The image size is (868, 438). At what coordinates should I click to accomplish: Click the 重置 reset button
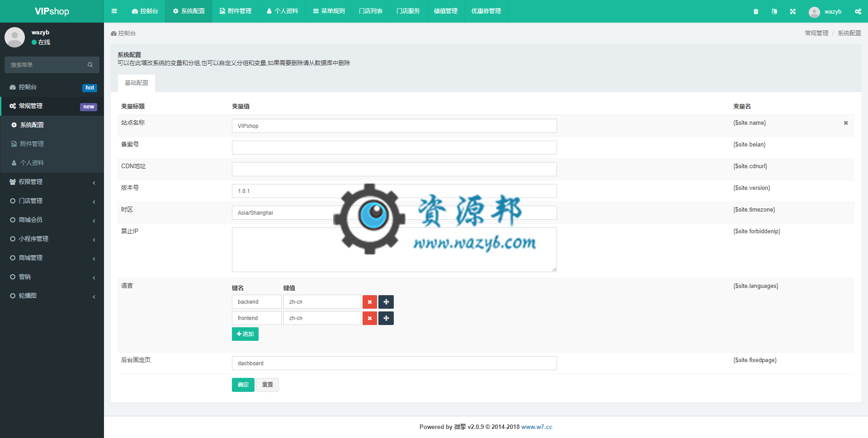point(268,385)
